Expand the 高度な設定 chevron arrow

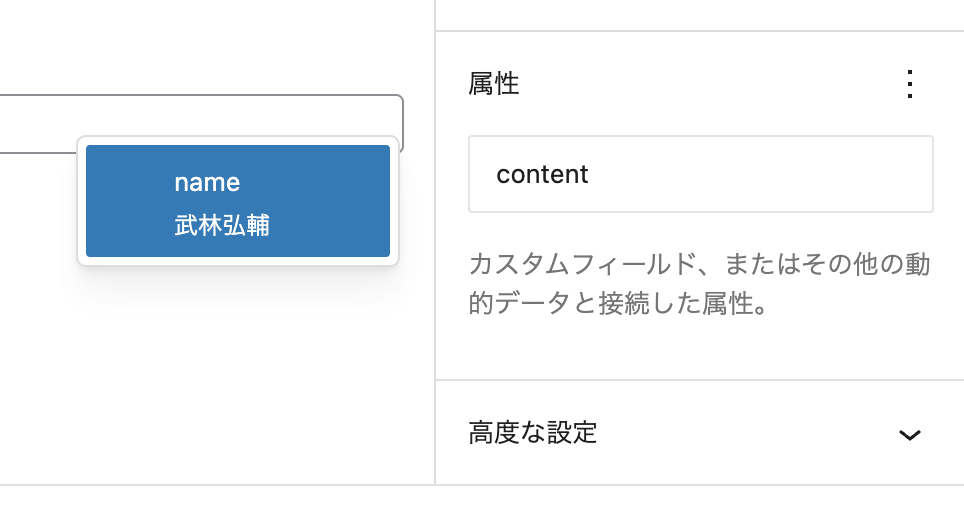click(909, 435)
